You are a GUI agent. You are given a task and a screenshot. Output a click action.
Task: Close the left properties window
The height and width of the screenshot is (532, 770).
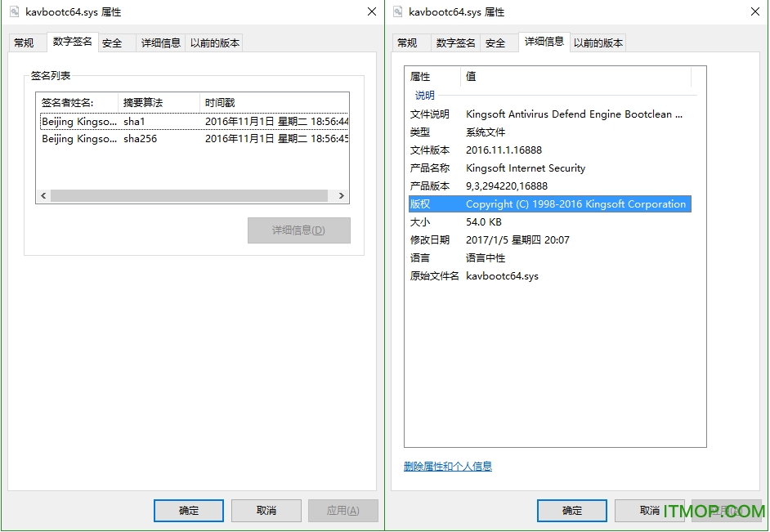coord(372,11)
